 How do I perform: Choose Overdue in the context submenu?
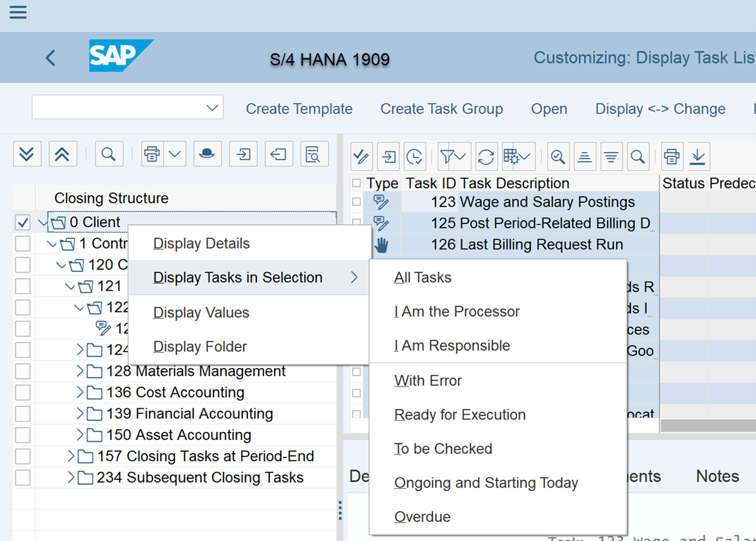coord(422,517)
